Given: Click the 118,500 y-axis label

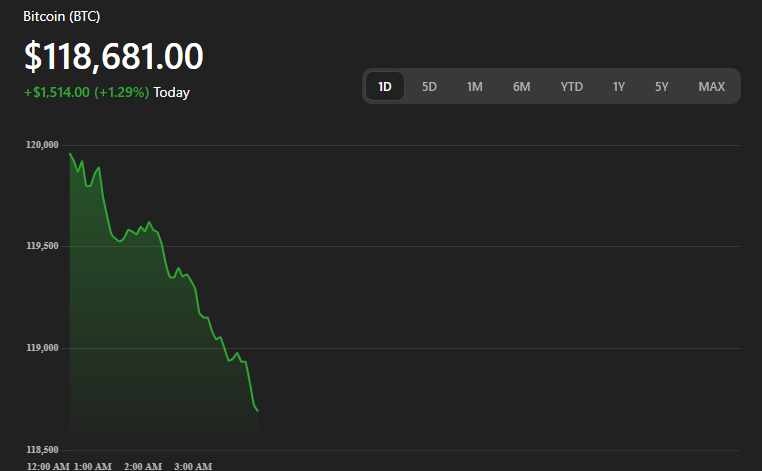Looking at the screenshot, I should pyautogui.click(x=42, y=450).
